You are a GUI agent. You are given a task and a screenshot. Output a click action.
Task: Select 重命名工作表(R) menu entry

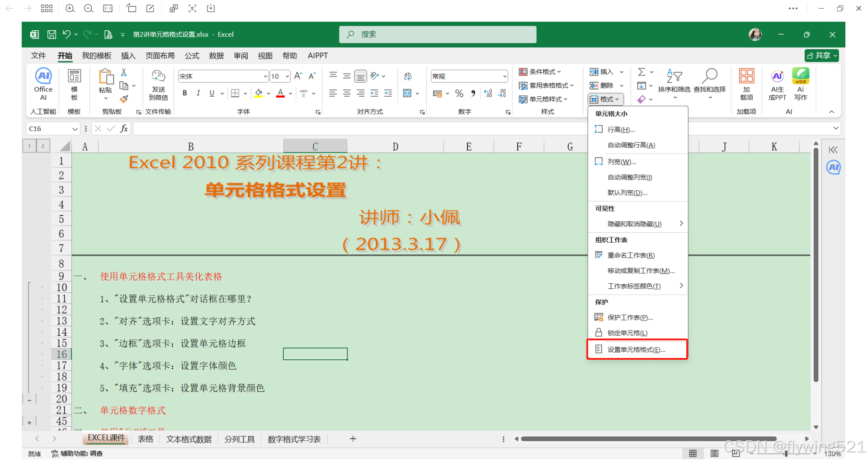click(x=637, y=255)
